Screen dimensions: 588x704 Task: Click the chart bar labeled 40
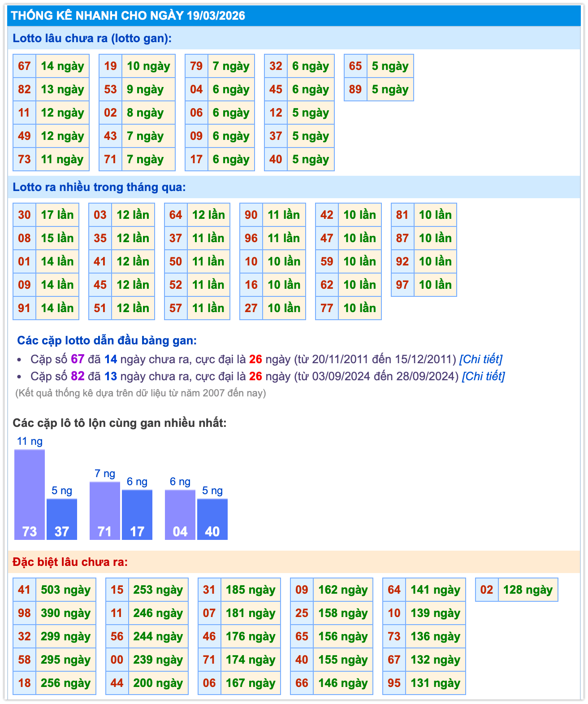point(212,519)
